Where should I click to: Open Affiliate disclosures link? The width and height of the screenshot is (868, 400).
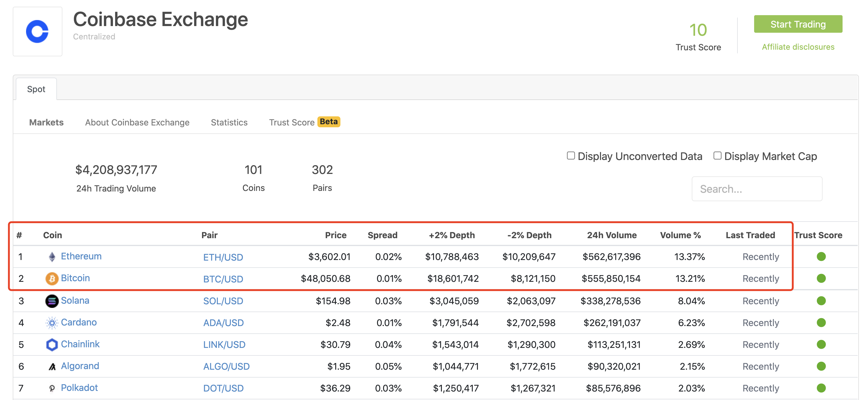tap(798, 47)
